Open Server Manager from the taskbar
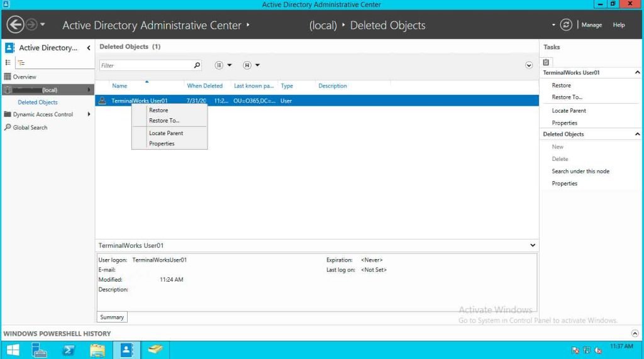The height and width of the screenshot is (359, 644). [x=40, y=350]
